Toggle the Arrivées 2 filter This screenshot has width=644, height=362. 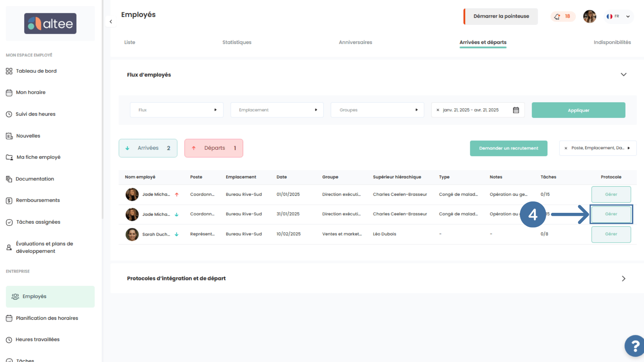[x=148, y=148]
